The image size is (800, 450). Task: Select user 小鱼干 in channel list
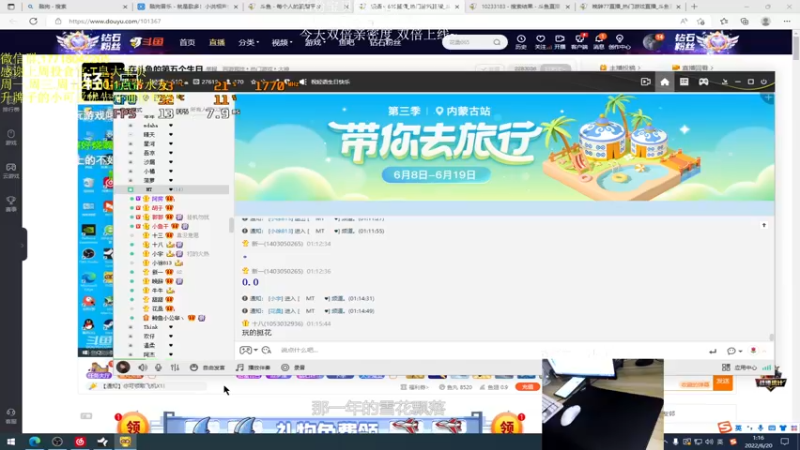[160, 226]
